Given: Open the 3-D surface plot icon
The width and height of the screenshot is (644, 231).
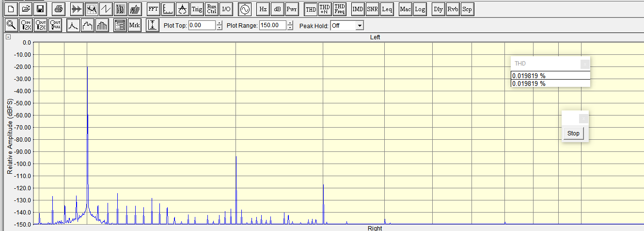Looking at the screenshot, I should (x=135, y=9).
